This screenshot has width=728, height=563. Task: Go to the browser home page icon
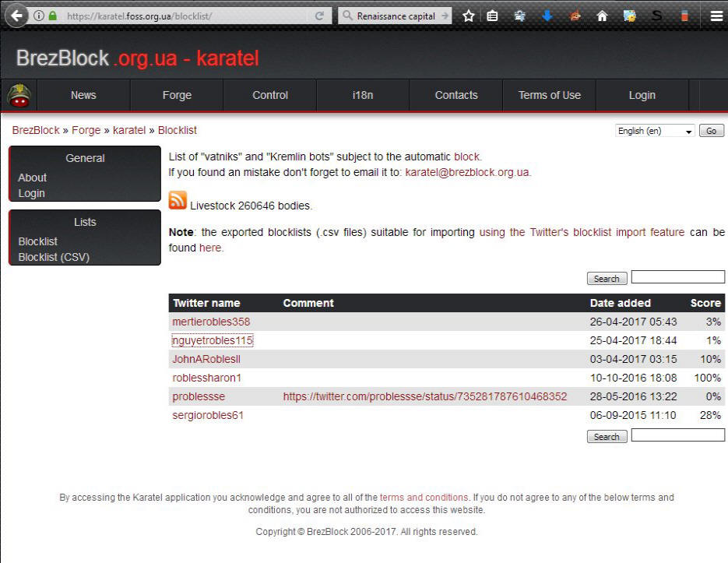[x=602, y=16]
